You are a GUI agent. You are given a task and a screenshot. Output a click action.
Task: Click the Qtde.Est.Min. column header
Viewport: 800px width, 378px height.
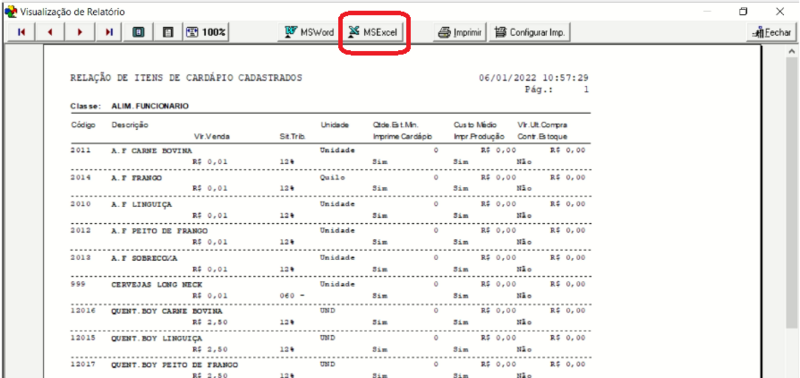tap(396, 125)
